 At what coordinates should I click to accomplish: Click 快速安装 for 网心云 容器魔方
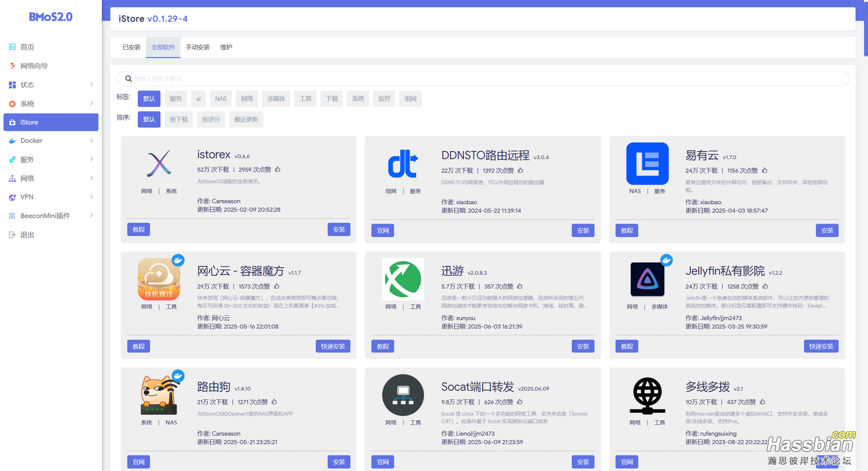(x=333, y=347)
